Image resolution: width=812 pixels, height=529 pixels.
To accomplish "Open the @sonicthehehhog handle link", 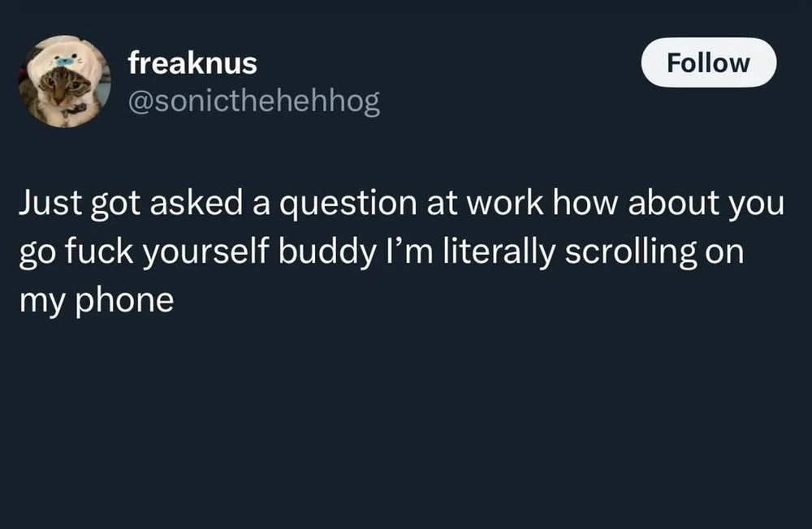I will click(253, 101).
